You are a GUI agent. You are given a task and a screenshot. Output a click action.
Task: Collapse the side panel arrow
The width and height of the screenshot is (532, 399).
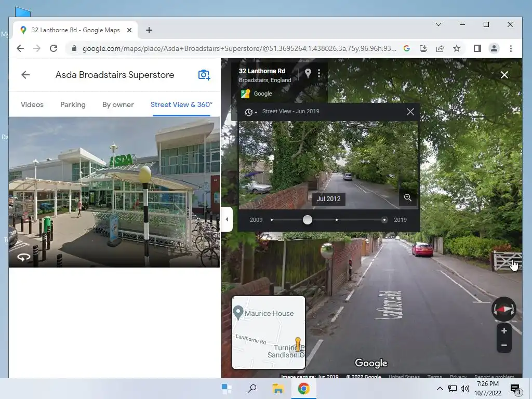coord(227,219)
